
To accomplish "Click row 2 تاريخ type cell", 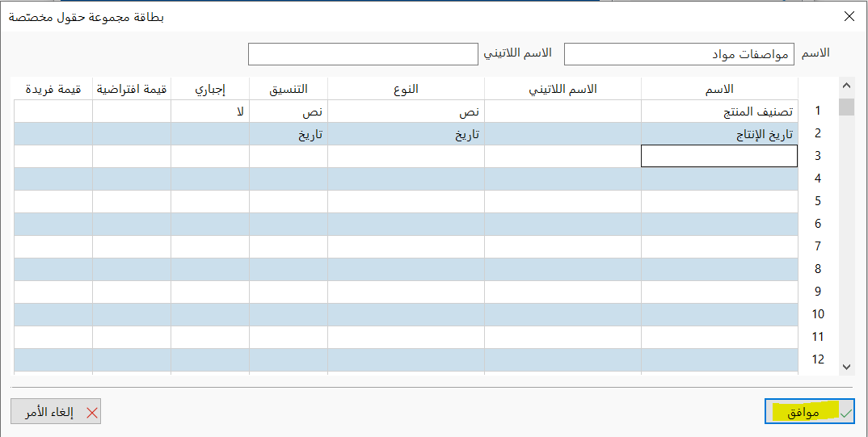I will click(407, 134).
